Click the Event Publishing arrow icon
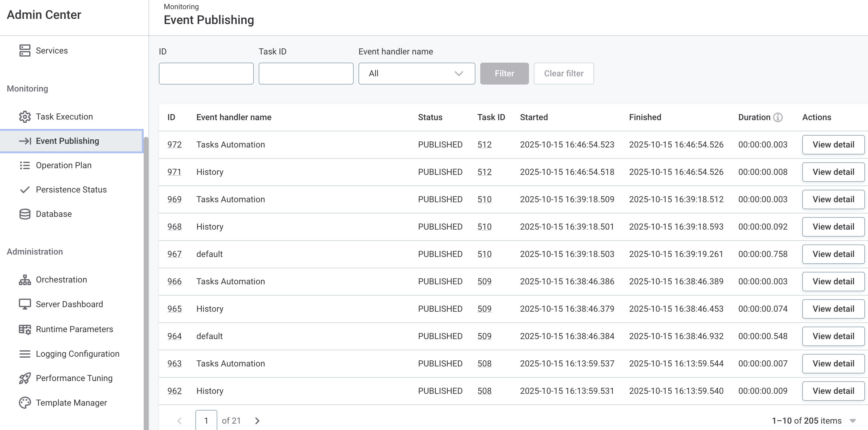 click(25, 141)
